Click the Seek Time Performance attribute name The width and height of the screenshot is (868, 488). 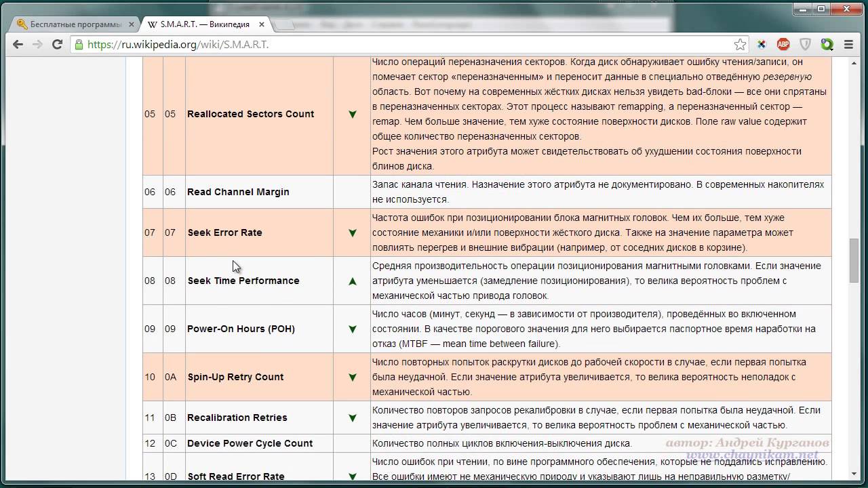click(243, 281)
